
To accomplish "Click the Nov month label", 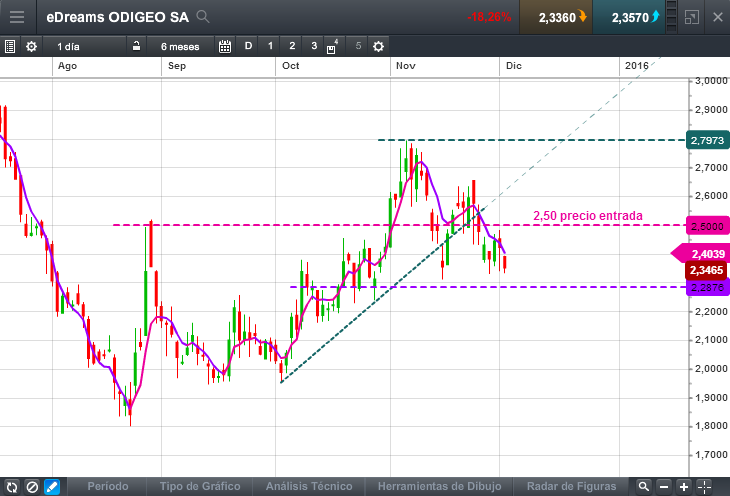I will [x=406, y=66].
